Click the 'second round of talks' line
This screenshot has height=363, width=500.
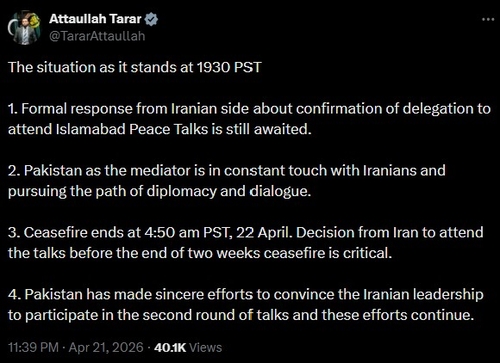point(241,315)
